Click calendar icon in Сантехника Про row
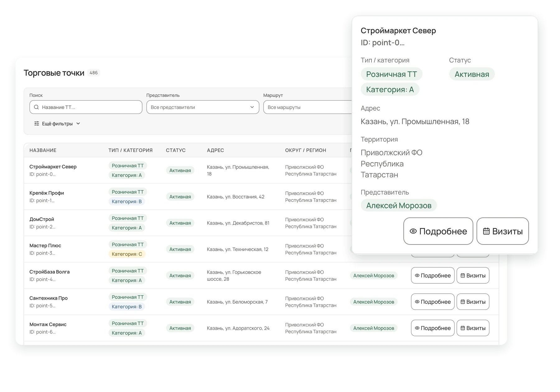Image resolution: width=560 pixels, height=392 pixels. point(463,302)
